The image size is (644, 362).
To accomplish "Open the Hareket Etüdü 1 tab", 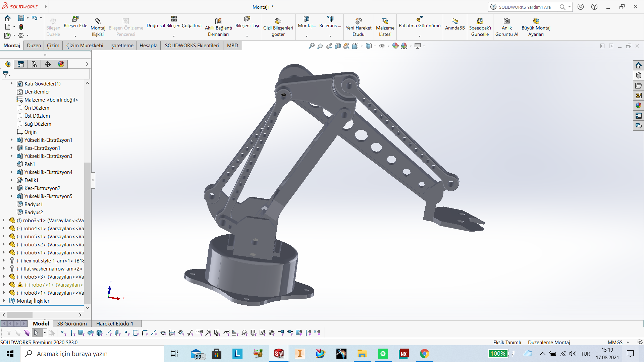I will tap(114, 323).
